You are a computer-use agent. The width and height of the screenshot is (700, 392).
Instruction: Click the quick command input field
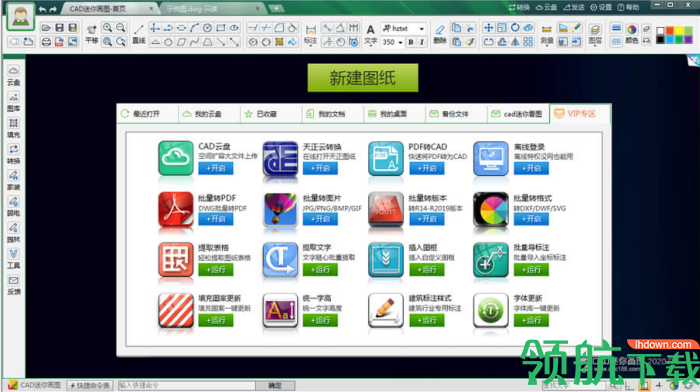click(x=186, y=385)
